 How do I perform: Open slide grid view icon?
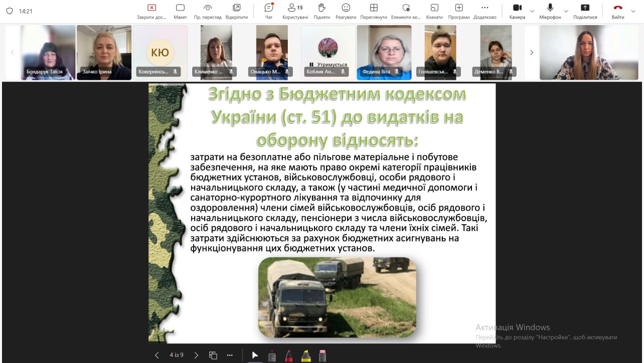click(x=213, y=355)
